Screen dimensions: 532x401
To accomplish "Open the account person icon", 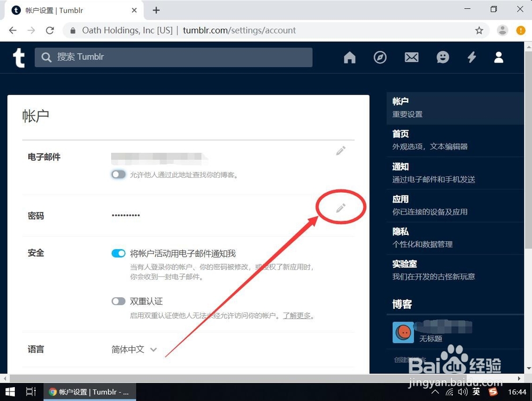I will [x=498, y=57].
